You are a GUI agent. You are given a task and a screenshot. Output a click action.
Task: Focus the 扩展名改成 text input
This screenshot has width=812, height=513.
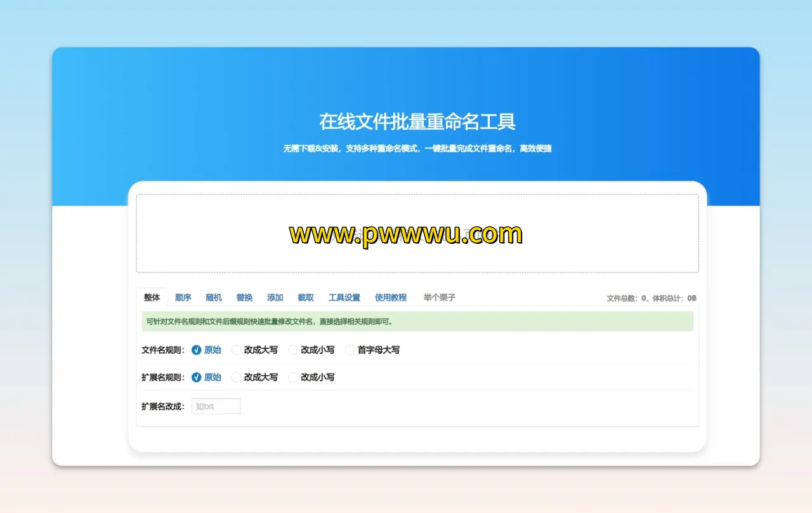click(216, 406)
